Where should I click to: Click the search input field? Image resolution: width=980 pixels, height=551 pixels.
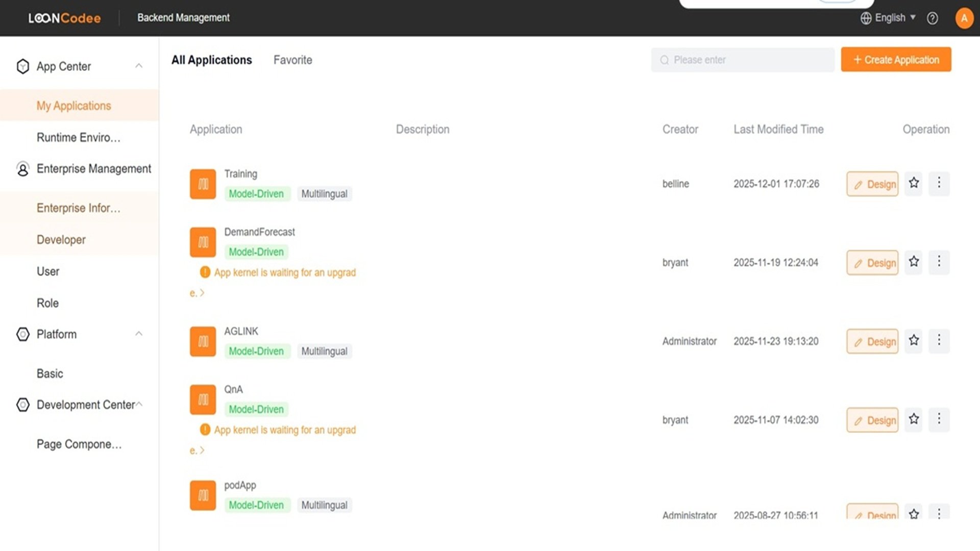742,60
